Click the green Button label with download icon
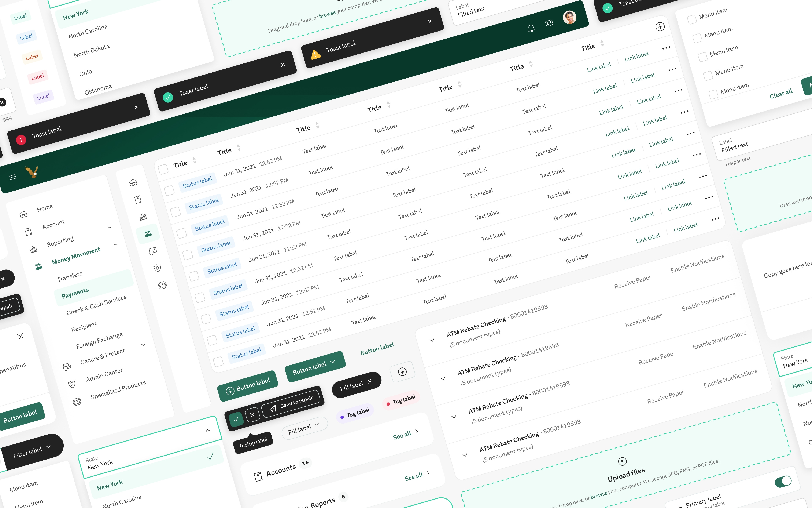The image size is (812, 508). coord(248,386)
